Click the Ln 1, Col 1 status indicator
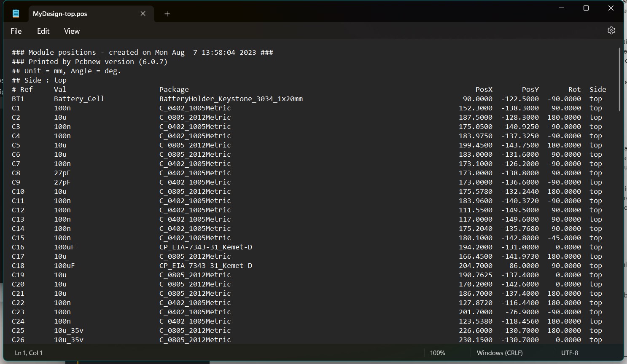The height and width of the screenshot is (364, 627). [29, 353]
